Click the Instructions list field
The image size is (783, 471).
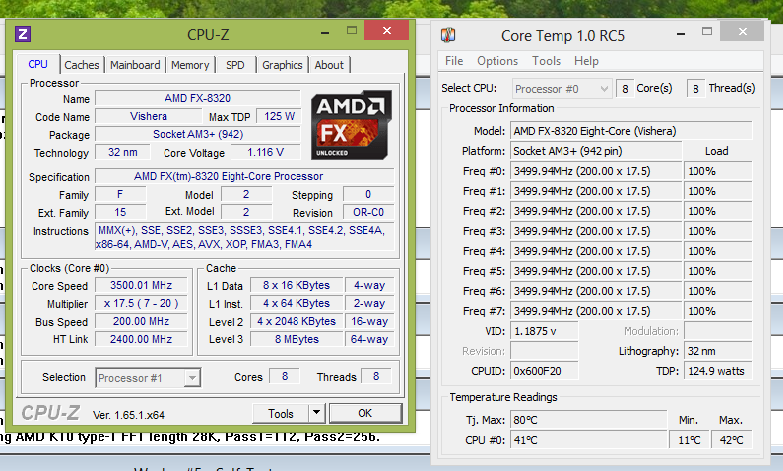coord(244,237)
